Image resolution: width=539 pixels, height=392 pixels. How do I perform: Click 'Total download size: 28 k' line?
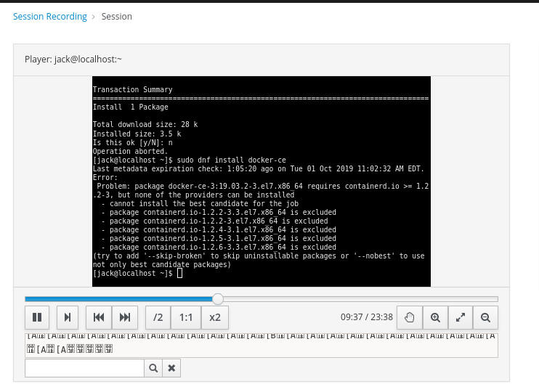pyautogui.click(x=145, y=124)
